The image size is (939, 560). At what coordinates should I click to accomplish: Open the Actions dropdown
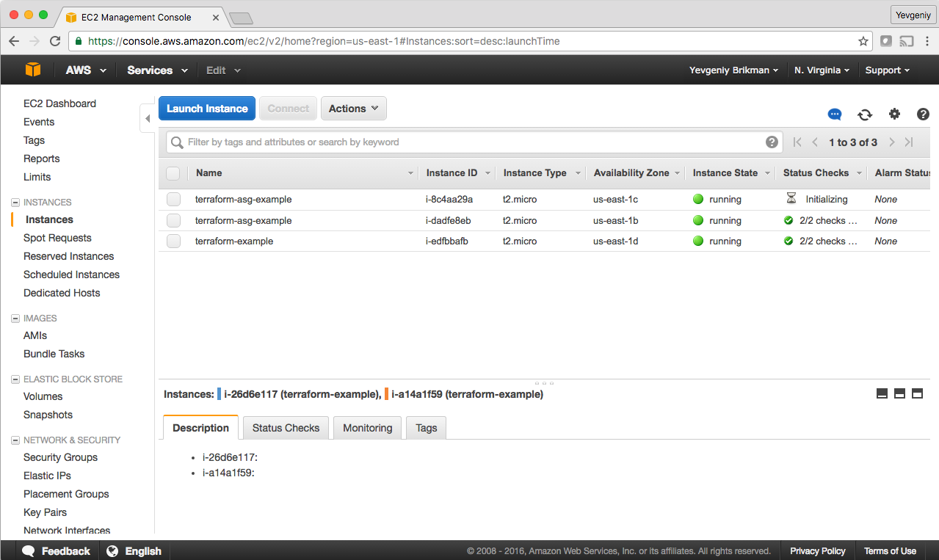353,108
